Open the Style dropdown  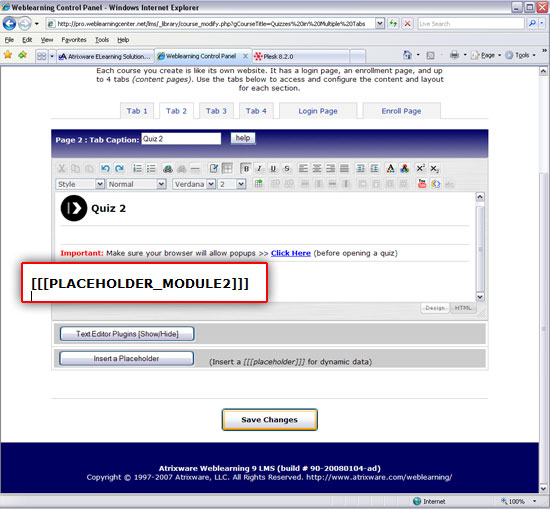(100, 184)
